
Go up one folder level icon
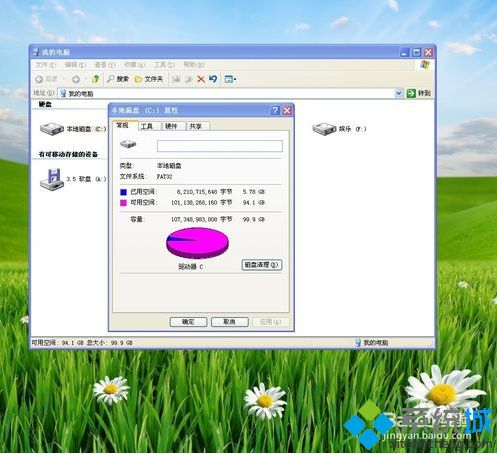coord(96,79)
